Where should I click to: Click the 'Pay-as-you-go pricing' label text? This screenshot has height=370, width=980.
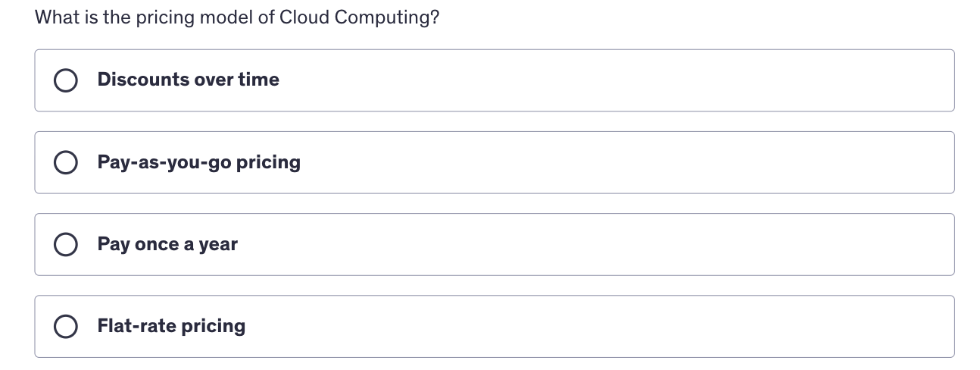(x=198, y=162)
